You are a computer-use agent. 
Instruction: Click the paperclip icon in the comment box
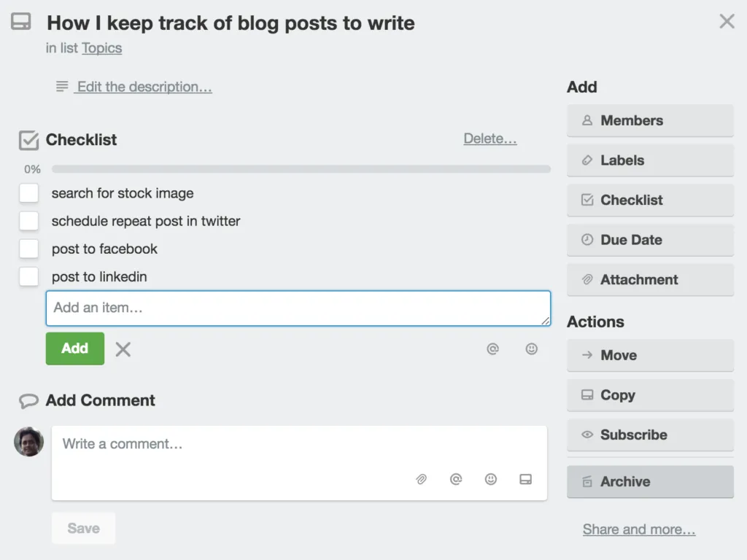click(421, 479)
